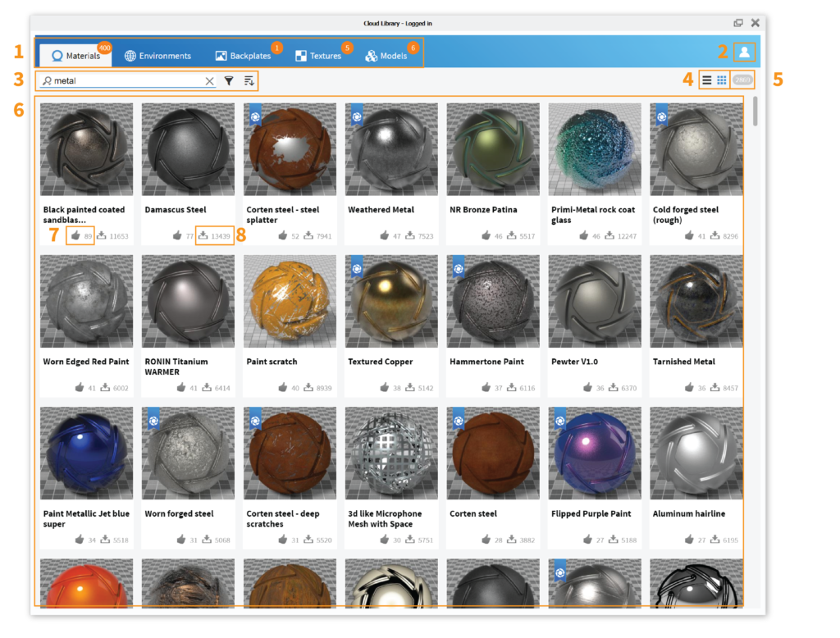This screenshot has height=638, width=840.
Task: Open the sort order options
Action: click(249, 81)
